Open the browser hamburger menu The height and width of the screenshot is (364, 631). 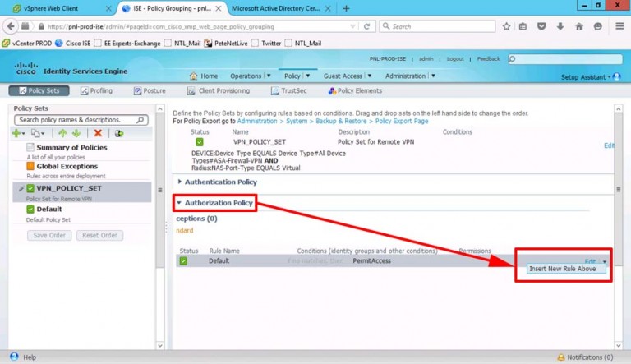coord(619,26)
